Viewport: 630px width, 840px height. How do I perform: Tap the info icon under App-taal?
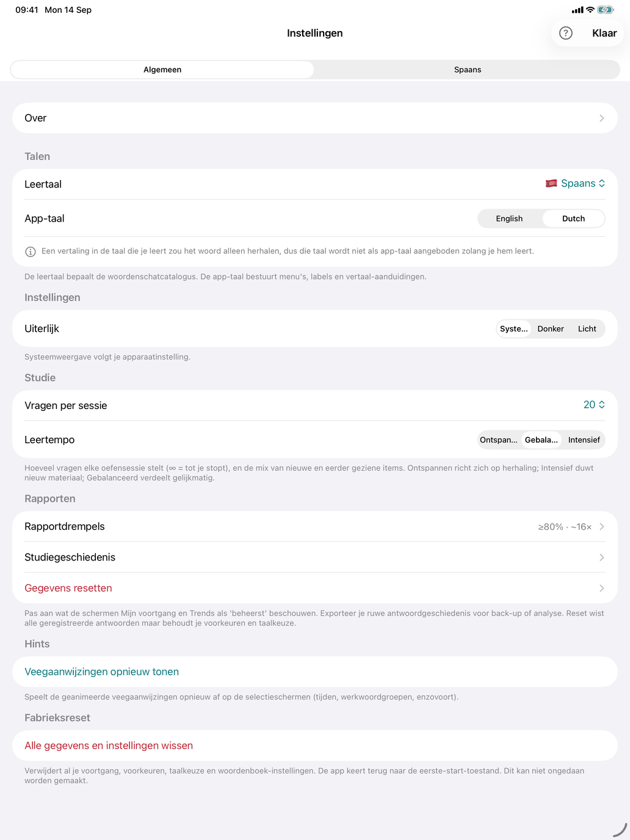coord(30,252)
